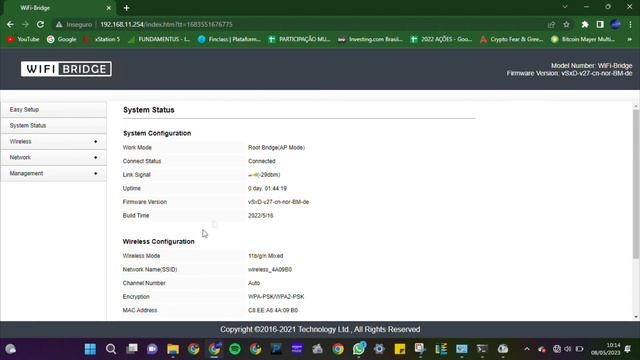Click the page vertical scrollbar thumb
The height and width of the screenshot is (360, 640).
pos(636,184)
